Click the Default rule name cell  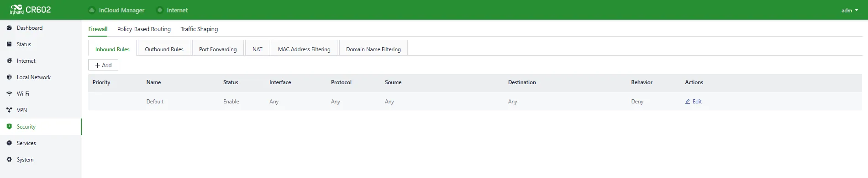coord(155,102)
